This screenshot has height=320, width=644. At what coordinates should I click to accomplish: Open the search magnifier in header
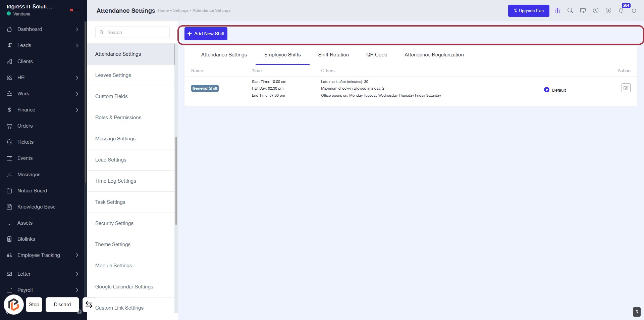pos(570,10)
